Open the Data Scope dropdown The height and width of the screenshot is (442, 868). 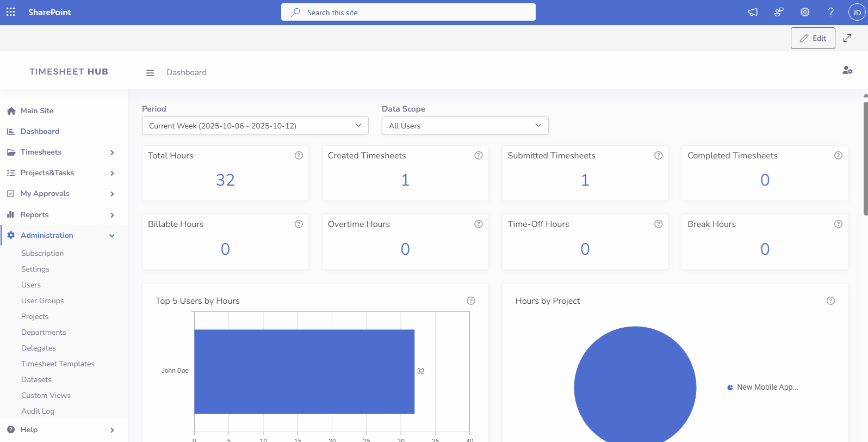point(465,126)
